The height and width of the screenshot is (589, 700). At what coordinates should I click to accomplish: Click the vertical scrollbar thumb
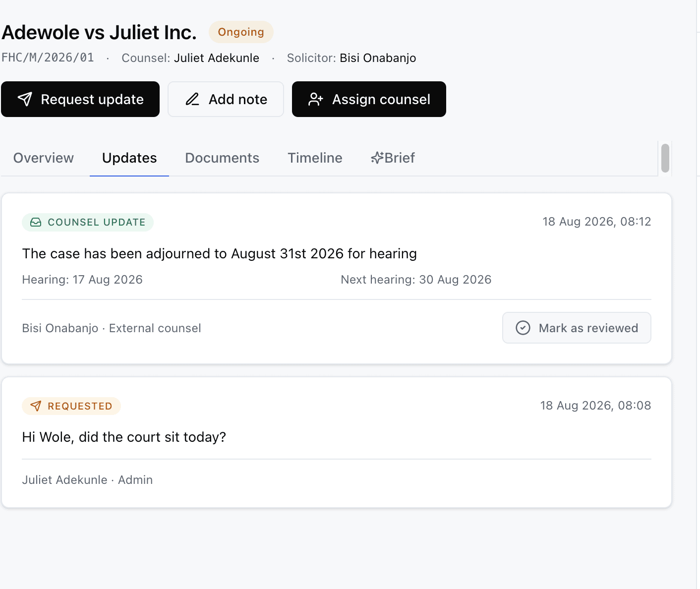point(665,158)
